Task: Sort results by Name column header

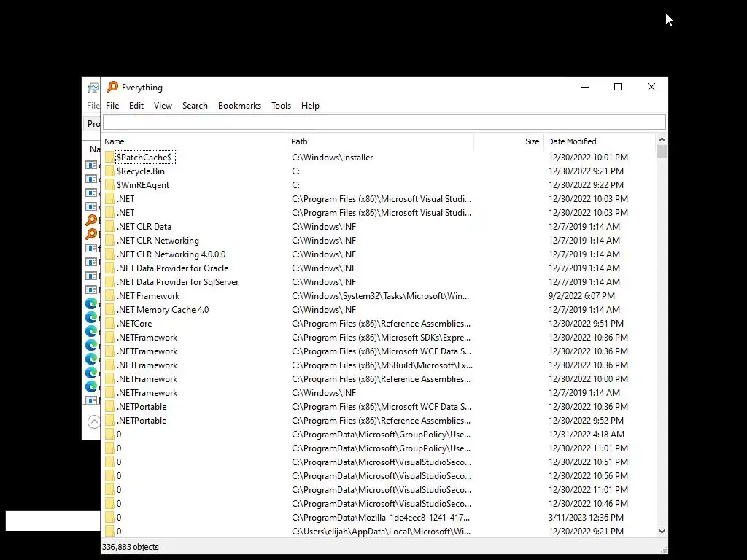Action: (194, 141)
